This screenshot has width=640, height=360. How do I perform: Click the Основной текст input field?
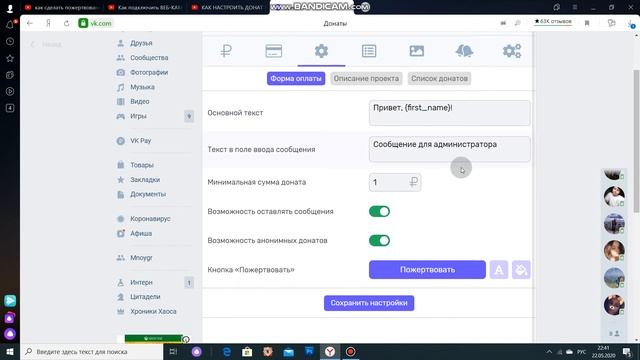point(449,113)
